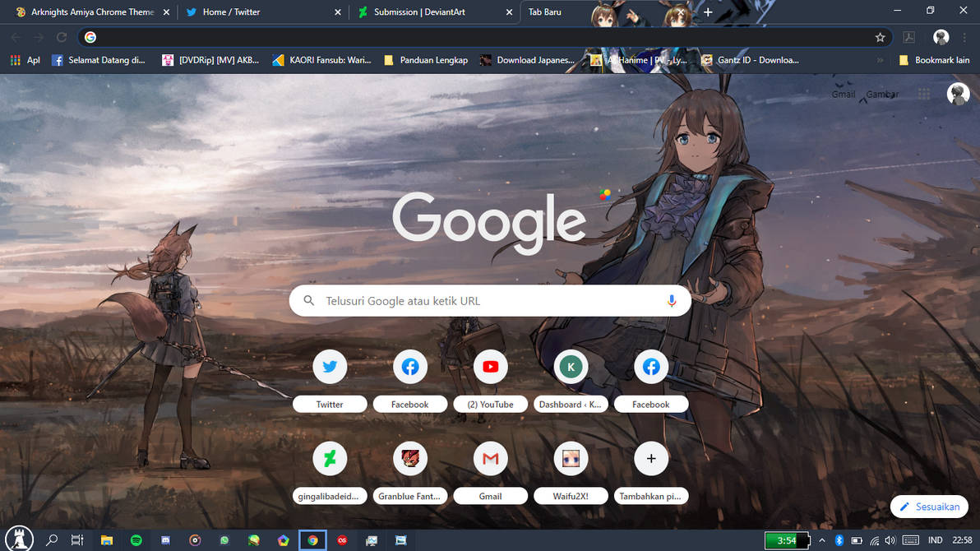Click the Chrome address bar
The height and width of the screenshot is (551, 980).
coord(484,38)
